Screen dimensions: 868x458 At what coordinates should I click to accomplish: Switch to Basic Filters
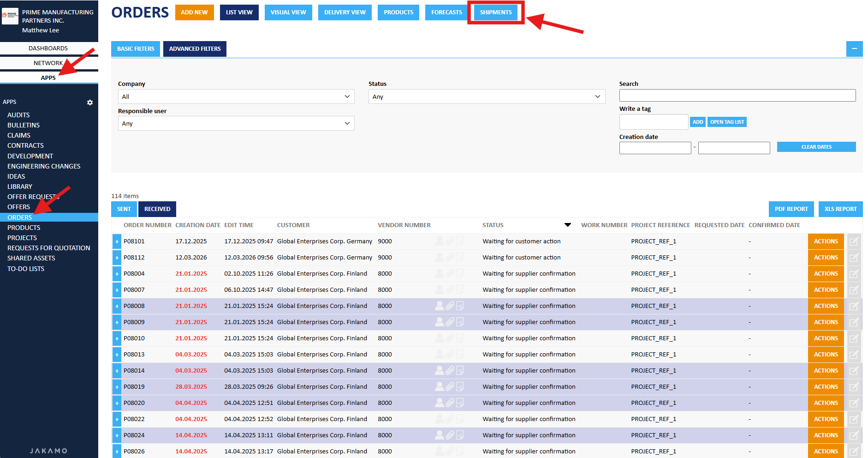(136, 49)
